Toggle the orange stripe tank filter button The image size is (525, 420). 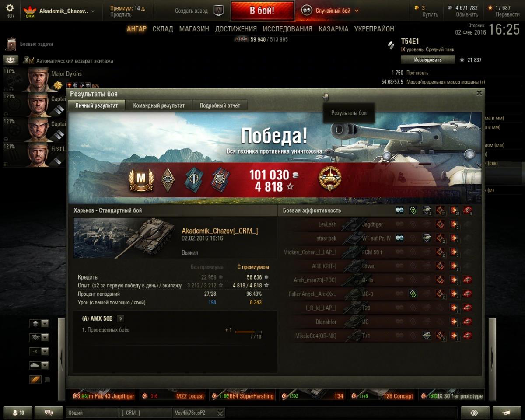(x=35, y=380)
